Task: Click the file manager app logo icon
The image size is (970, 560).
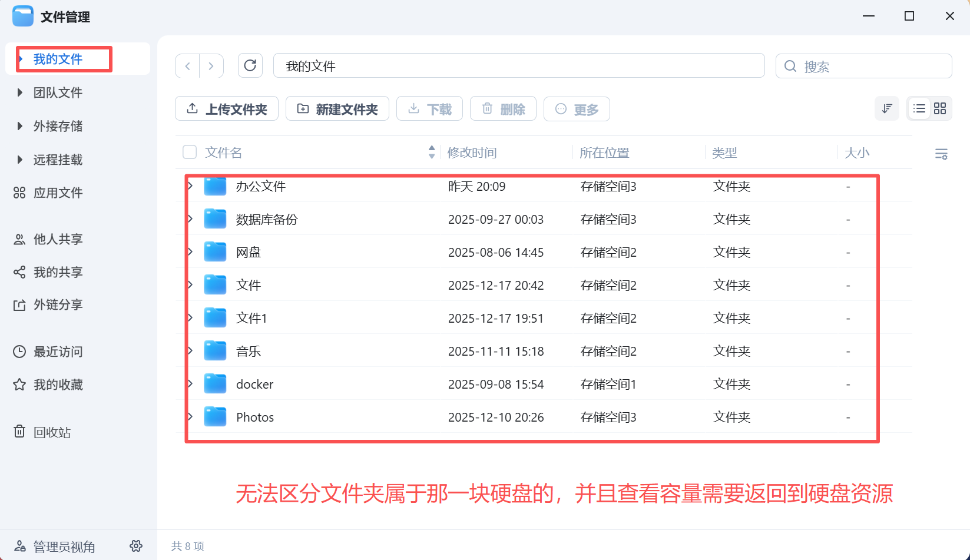Action: [23, 16]
